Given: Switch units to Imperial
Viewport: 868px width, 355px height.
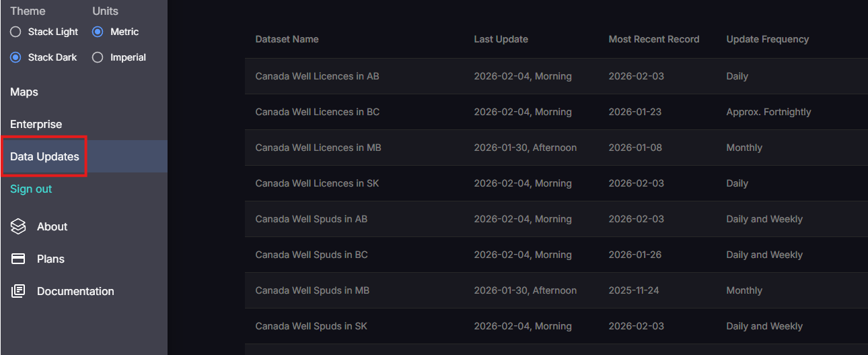Looking at the screenshot, I should click(x=98, y=57).
